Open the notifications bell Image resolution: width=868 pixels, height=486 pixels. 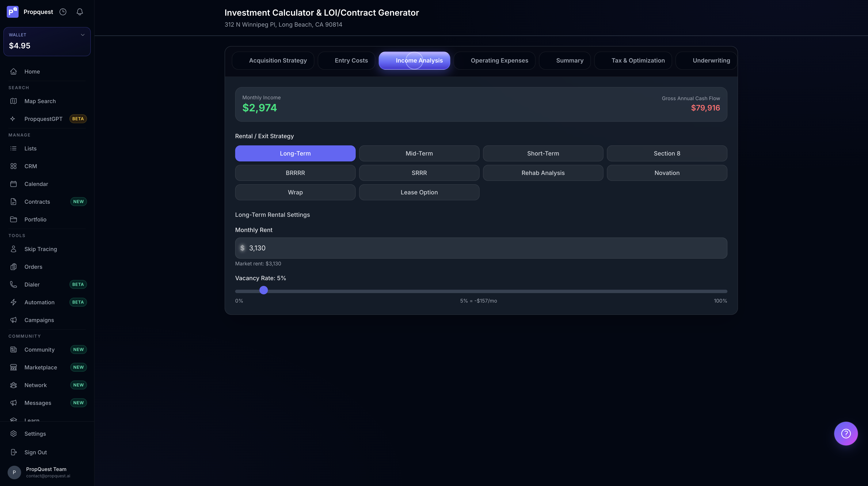[x=80, y=12]
